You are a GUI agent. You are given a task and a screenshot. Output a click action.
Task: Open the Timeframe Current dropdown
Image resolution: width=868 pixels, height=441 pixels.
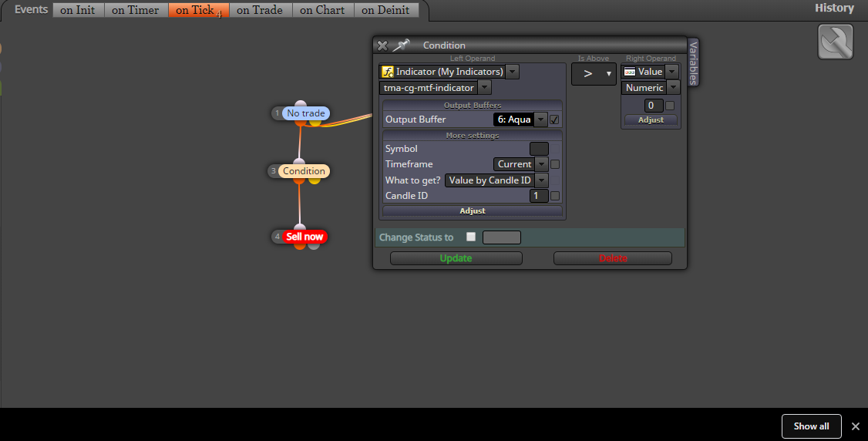click(x=542, y=164)
